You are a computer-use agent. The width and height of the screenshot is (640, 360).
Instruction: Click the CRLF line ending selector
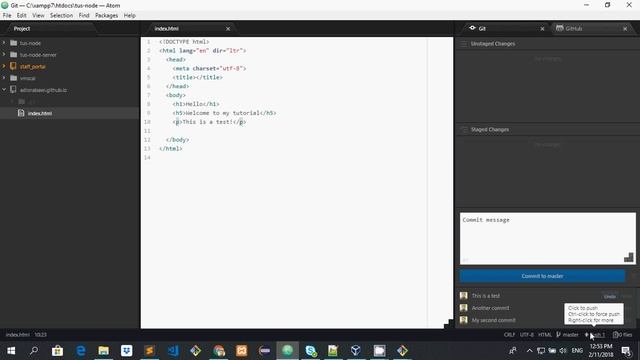pyautogui.click(x=509, y=335)
